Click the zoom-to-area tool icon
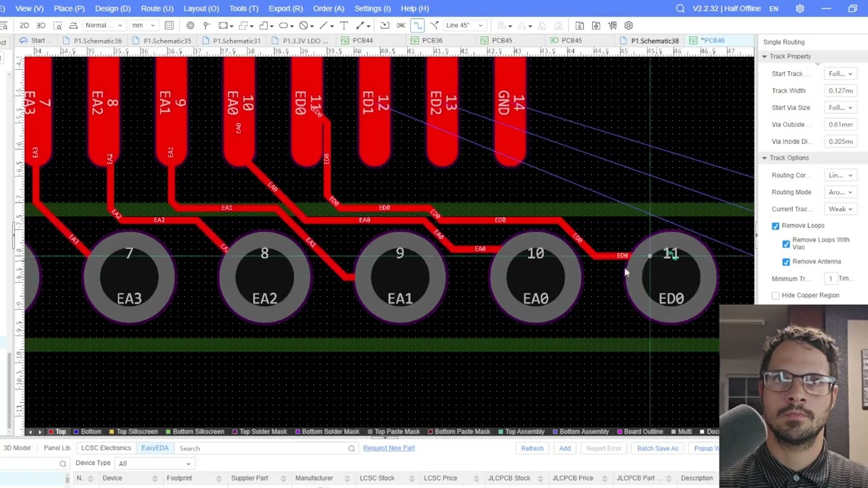Viewport: 868px width, 488px height. (58, 26)
